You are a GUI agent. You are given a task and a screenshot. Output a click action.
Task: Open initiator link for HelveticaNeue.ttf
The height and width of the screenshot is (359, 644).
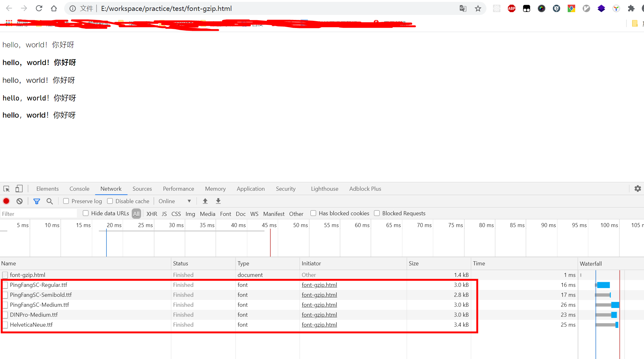point(319,324)
